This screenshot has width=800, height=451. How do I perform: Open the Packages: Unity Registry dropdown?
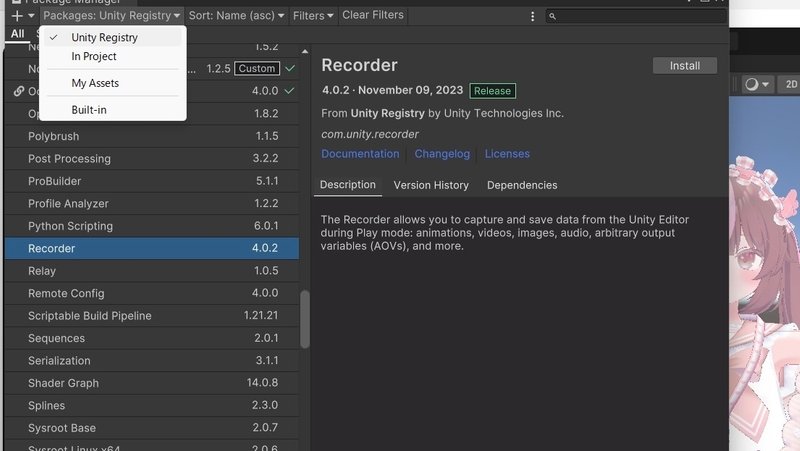(x=112, y=16)
